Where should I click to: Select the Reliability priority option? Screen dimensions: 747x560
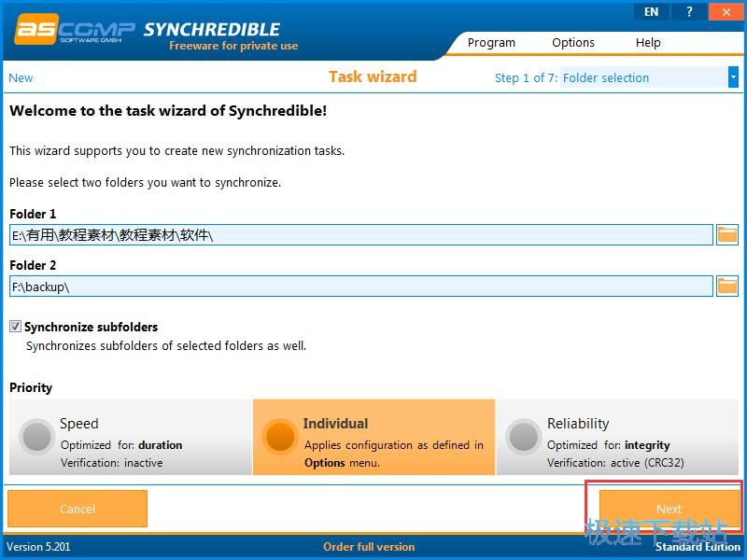click(x=617, y=437)
